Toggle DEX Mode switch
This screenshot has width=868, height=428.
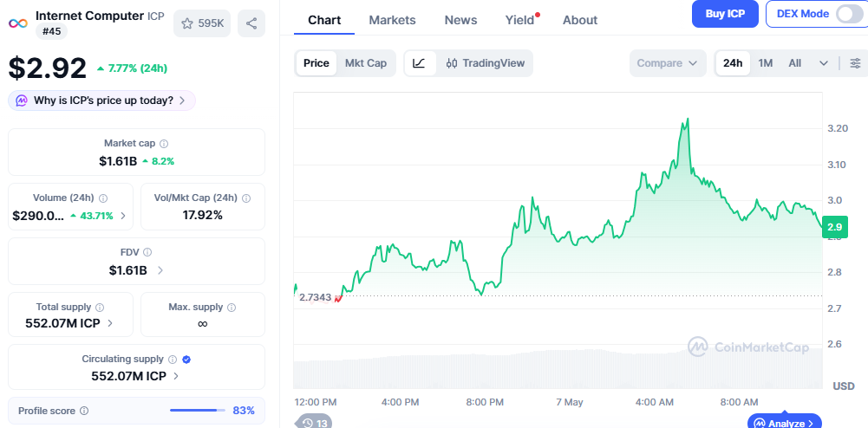tap(849, 14)
